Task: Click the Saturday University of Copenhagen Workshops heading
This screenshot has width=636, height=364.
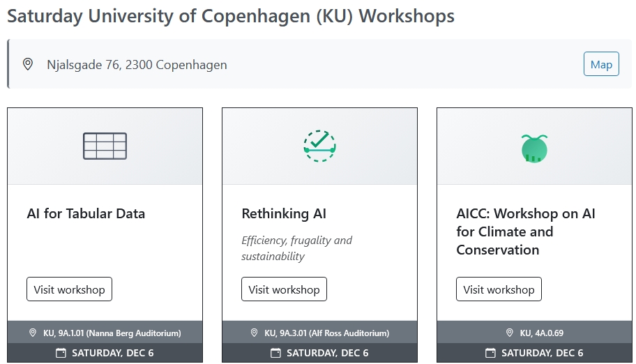Action: click(231, 16)
